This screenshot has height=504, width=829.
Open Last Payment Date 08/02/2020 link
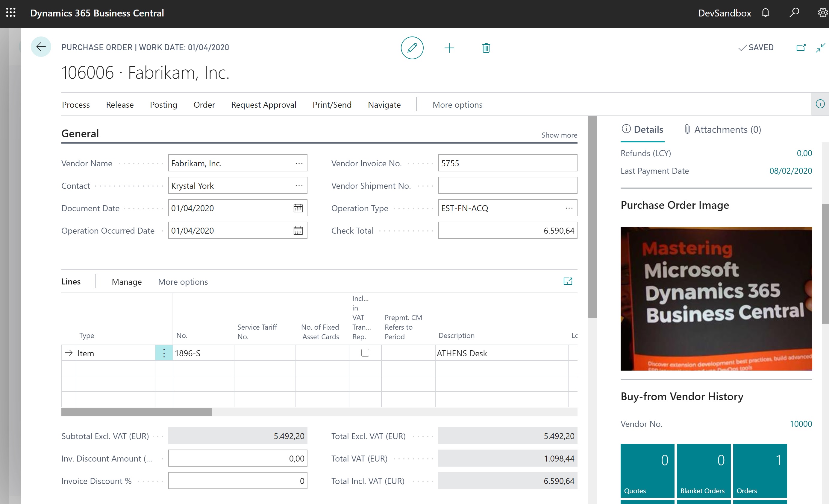[x=791, y=171]
